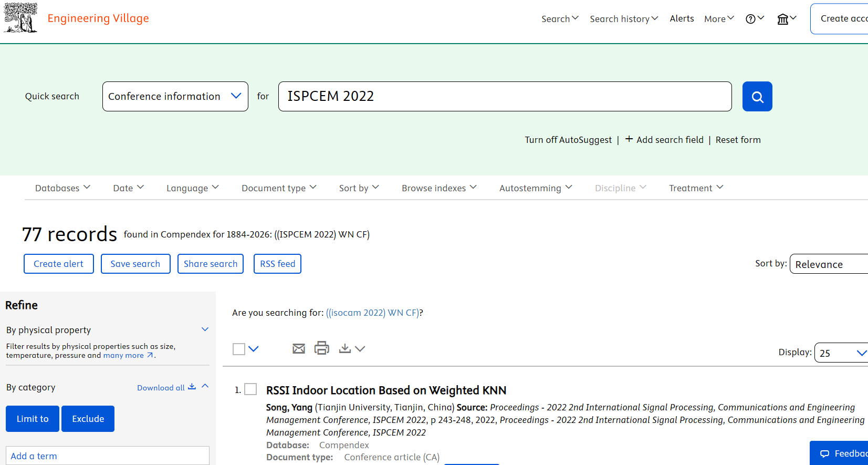The image size is (868, 465).
Task: Click the Add a term input field
Action: pos(108,456)
